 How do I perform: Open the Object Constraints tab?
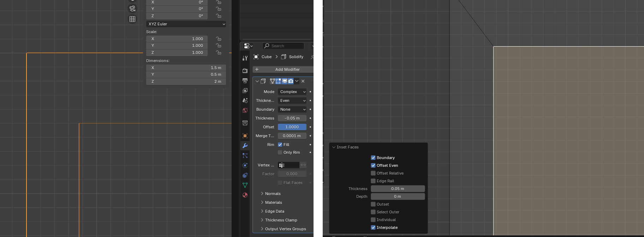pyautogui.click(x=245, y=175)
